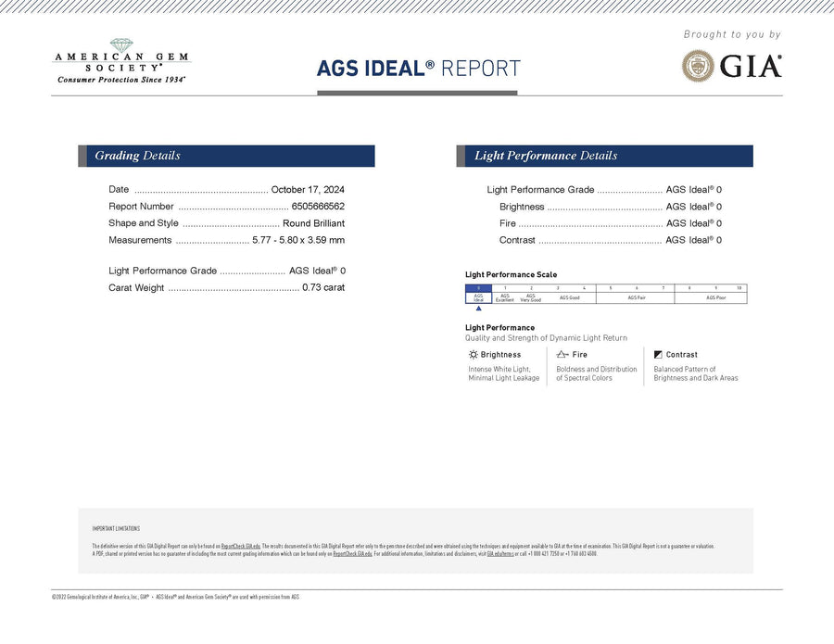This screenshot has width=834, height=644.
Task: Open ReportCheck.GIA.edu link in the definitive version sentence
Action: click(241, 546)
